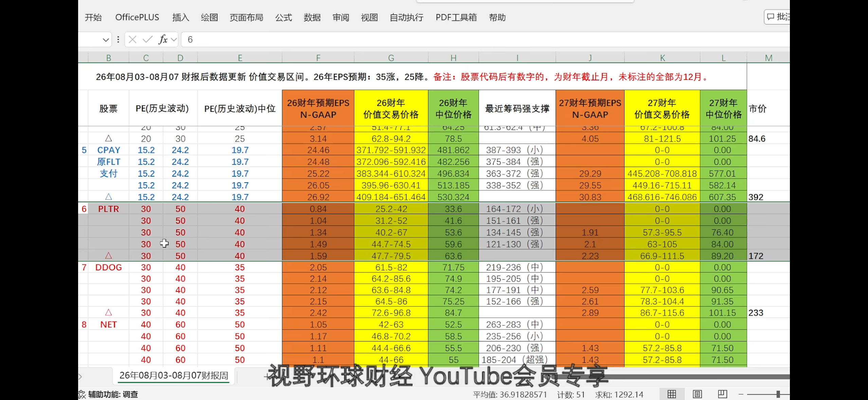Click the 求和: 1292.14 status entry
This screenshot has width=868, height=400.
click(x=619, y=395)
